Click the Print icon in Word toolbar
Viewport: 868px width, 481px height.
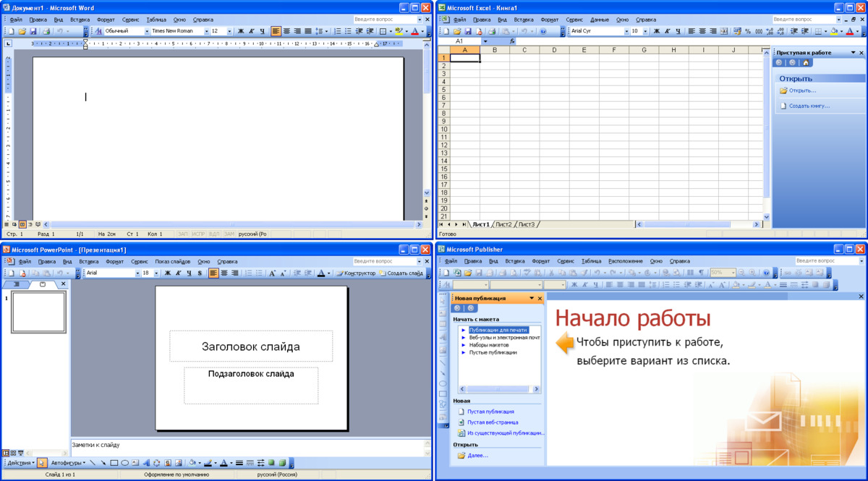pyautogui.click(x=46, y=31)
